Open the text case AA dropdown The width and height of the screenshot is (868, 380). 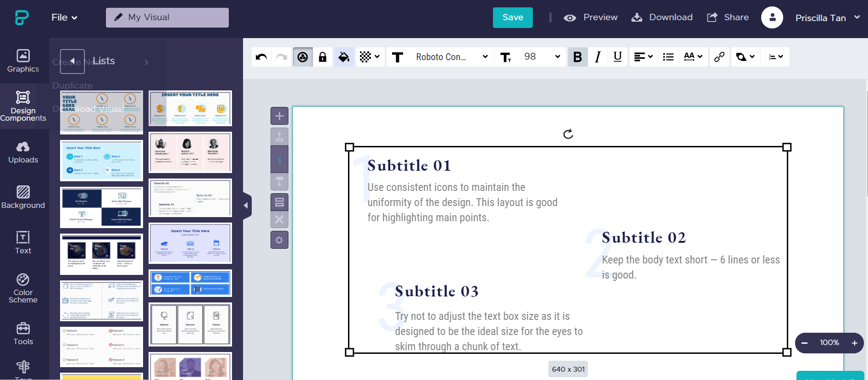point(693,57)
